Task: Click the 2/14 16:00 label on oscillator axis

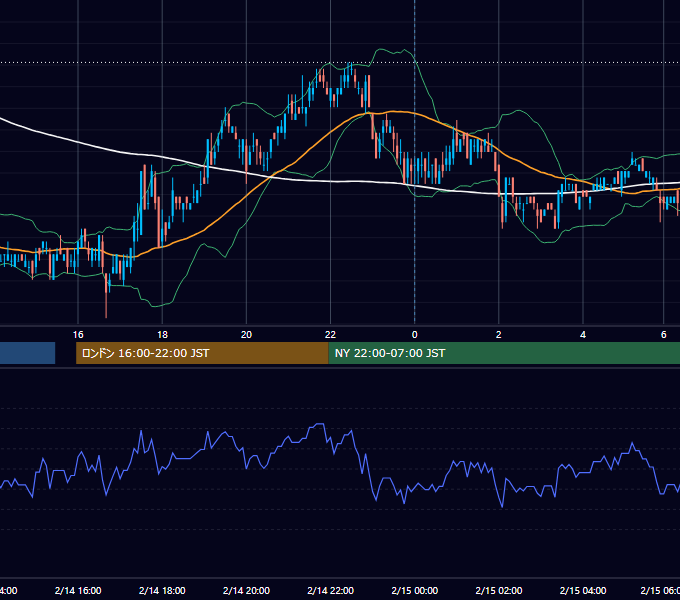Action: point(78,590)
